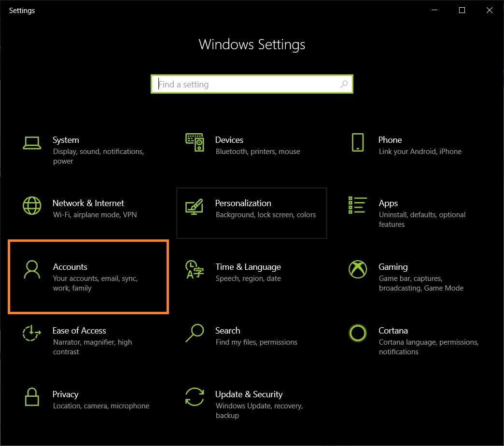Open System settings title
The width and height of the screenshot is (504, 446).
click(66, 140)
